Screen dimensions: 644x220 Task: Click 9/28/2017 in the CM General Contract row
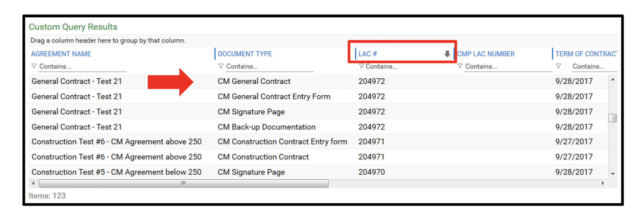pos(574,81)
